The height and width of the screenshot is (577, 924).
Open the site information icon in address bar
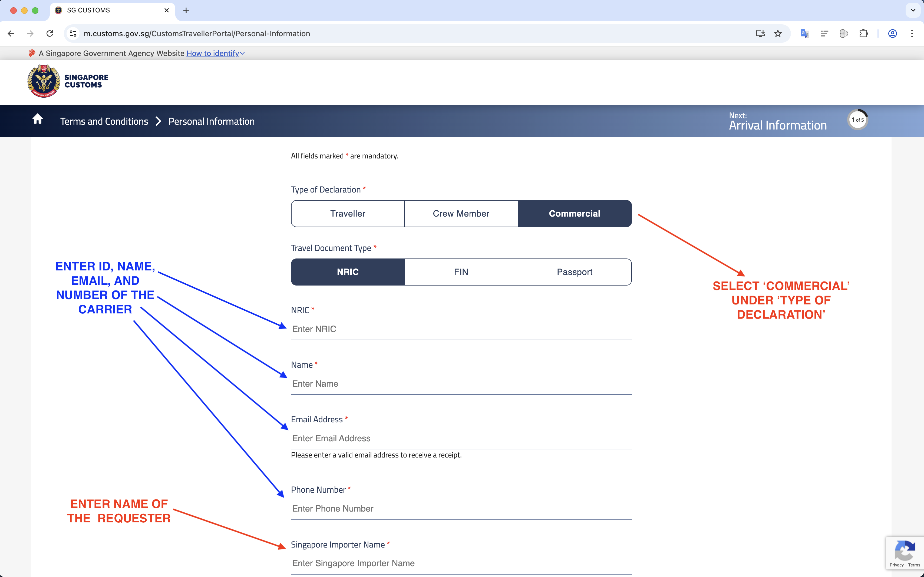click(73, 34)
